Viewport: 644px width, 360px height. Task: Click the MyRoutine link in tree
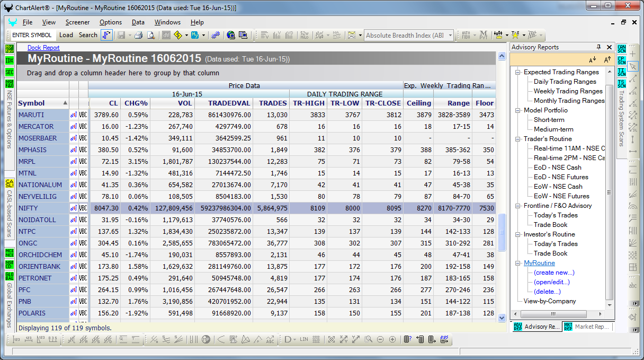[x=539, y=263]
